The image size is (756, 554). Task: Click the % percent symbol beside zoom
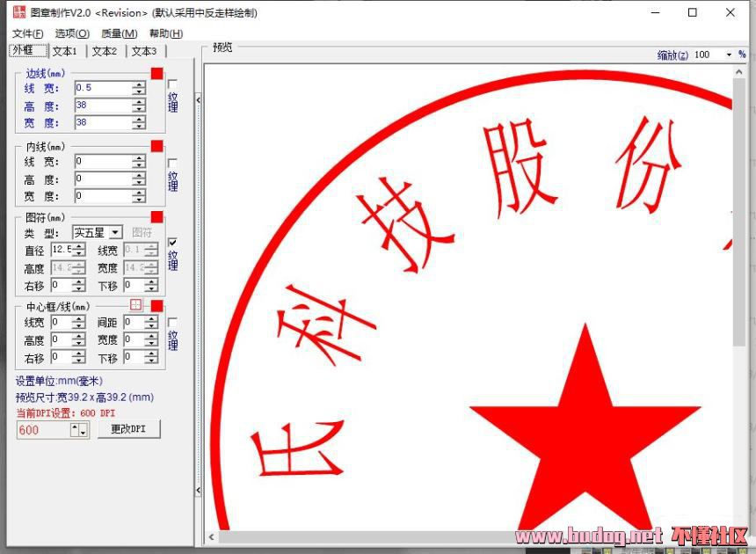[x=742, y=55]
